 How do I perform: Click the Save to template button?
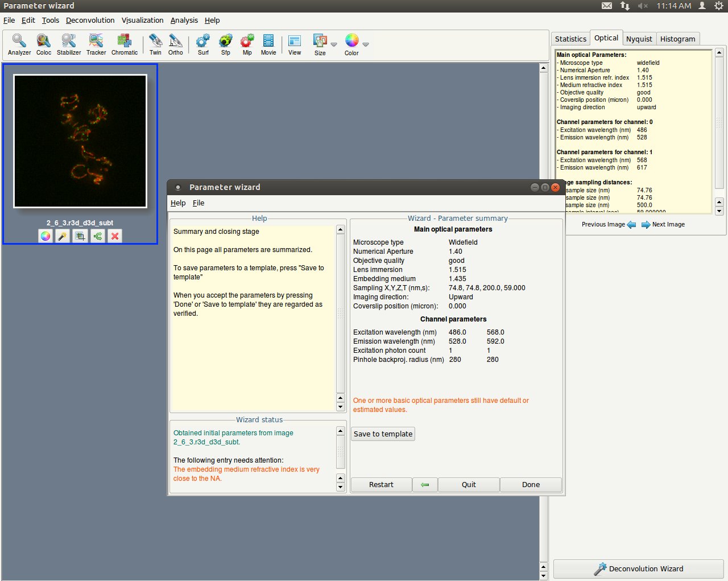383,434
